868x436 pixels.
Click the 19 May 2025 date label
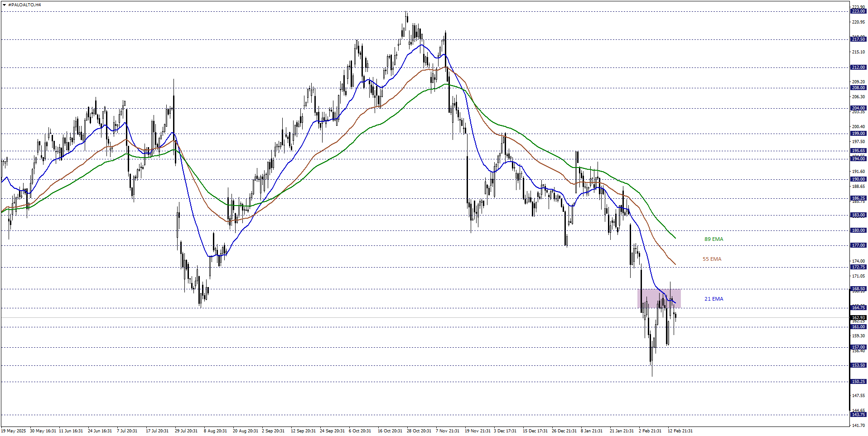coord(14,431)
